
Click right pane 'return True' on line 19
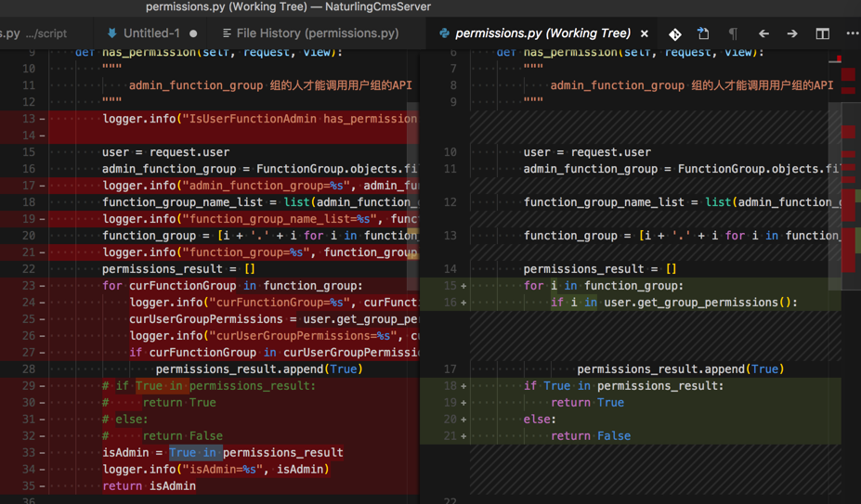[588, 403]
